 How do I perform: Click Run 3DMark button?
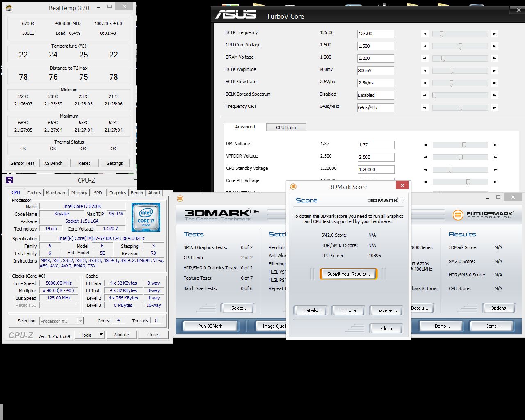point(210,326)
